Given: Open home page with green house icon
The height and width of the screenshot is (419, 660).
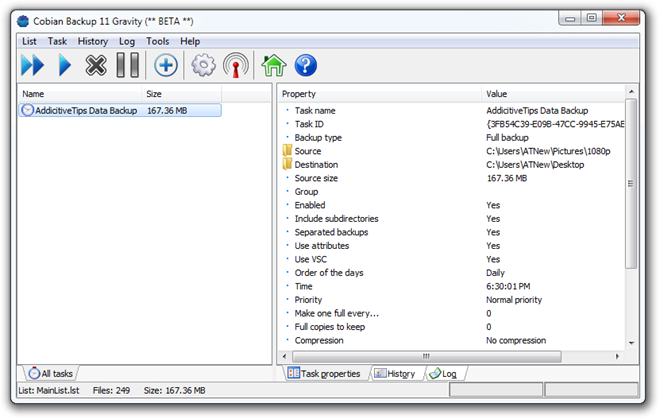Looking at the screenshot, I should tap(274, 65).
